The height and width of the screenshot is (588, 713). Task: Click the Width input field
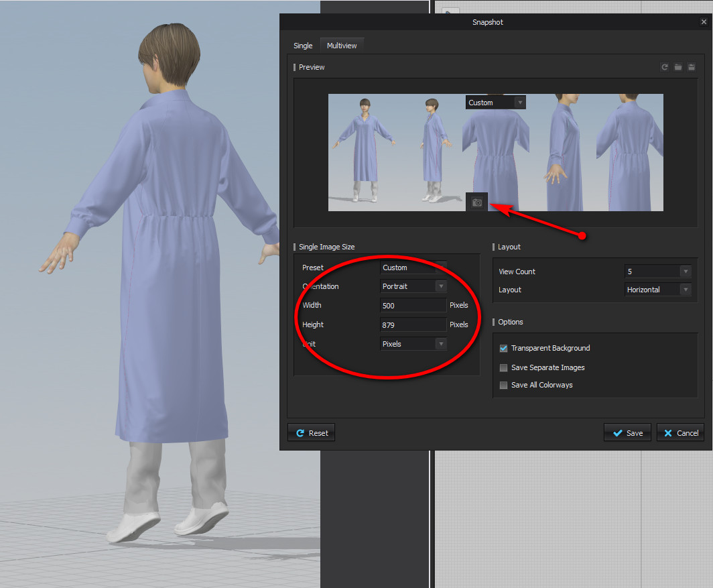coord(412,306)
